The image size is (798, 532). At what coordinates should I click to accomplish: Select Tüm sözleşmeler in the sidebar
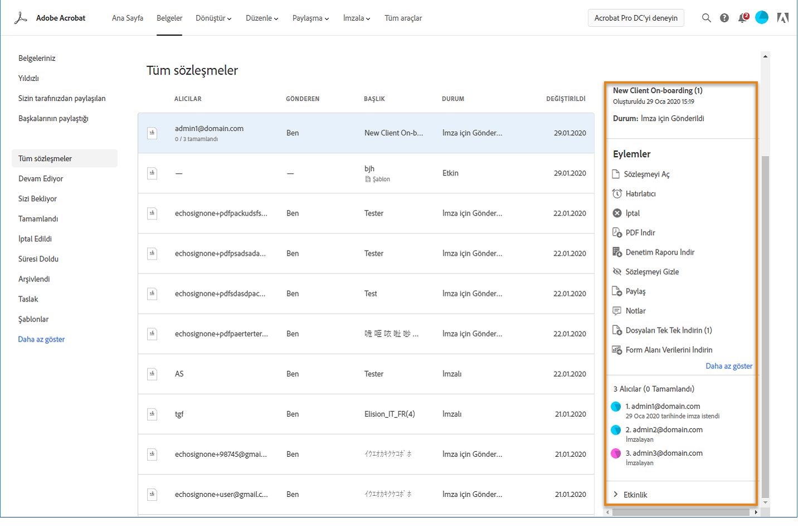tap(65, 158)
